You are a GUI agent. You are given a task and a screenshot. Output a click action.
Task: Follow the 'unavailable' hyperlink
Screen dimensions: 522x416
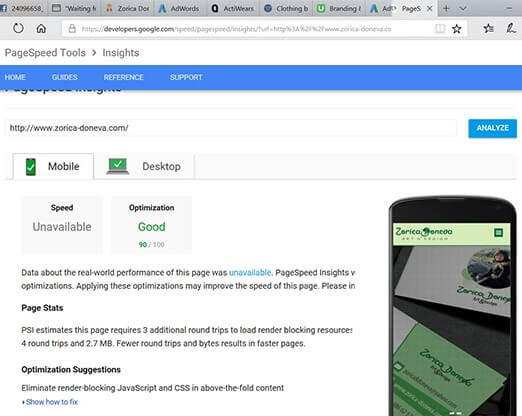coord(250,273)
